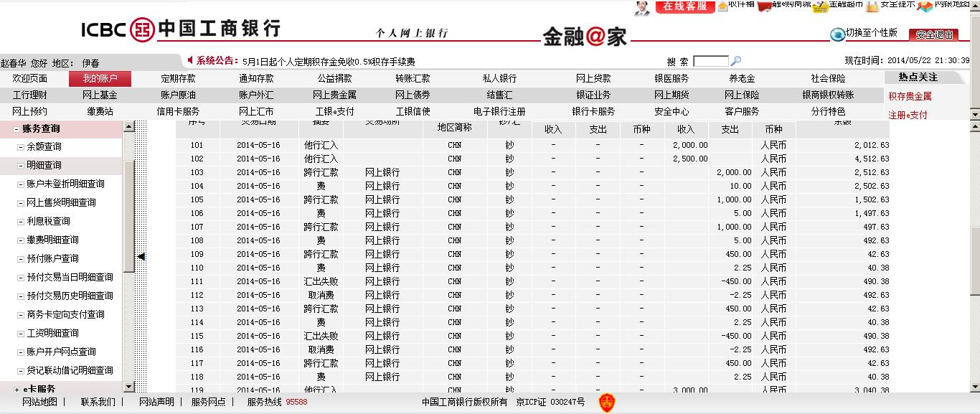The width and height of the screenshot is (980, 414).
Task: Open the 安全提示 lock icon
Action: 872,6
